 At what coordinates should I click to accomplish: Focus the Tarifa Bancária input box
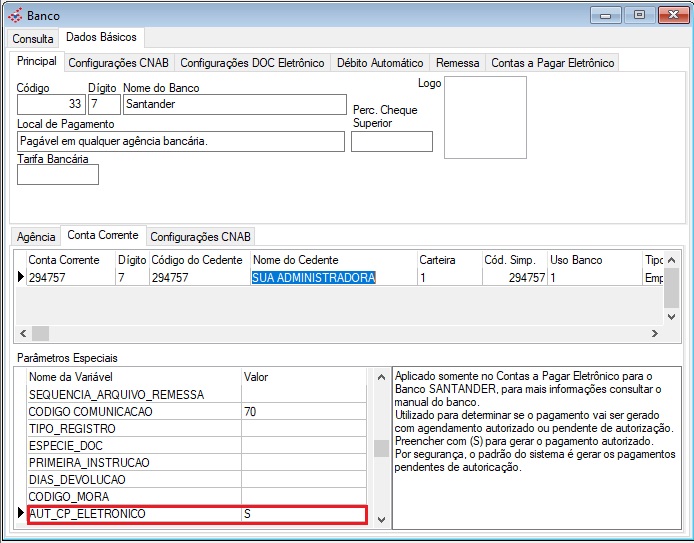tap(58, 175)
